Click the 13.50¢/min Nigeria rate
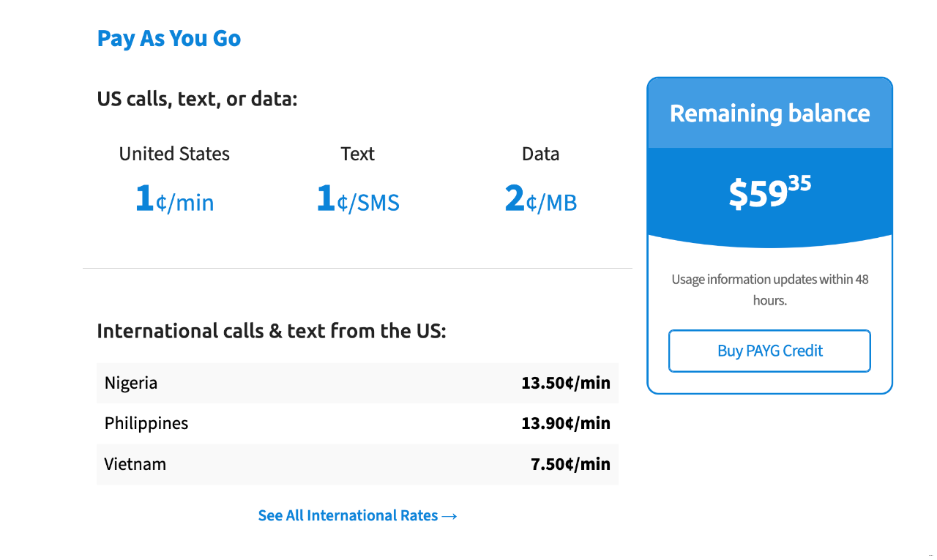 (565, 383)
